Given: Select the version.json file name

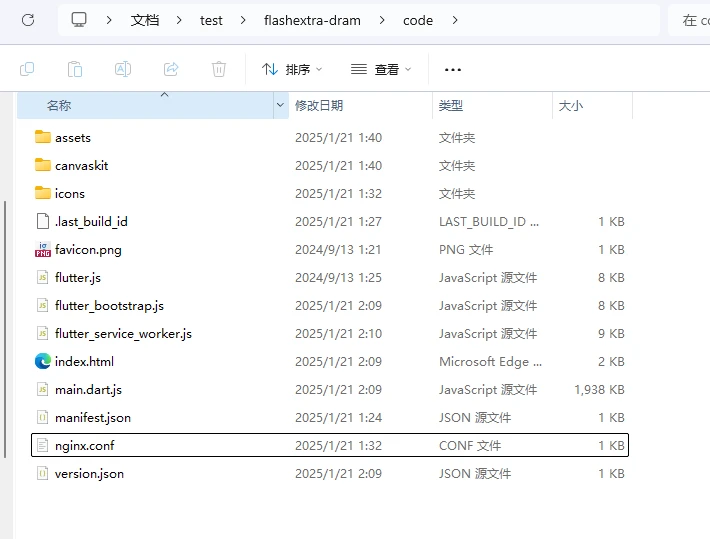Looking at the screenshot, I should click(x=89, y=474).
